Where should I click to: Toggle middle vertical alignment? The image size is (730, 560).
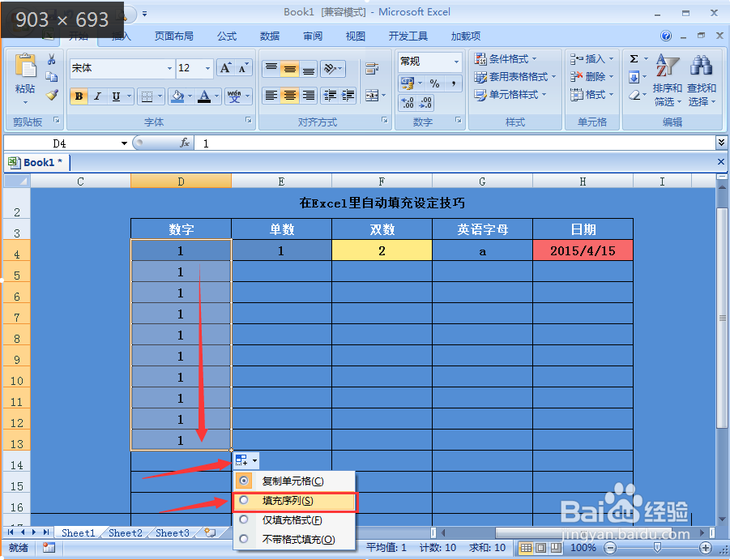pos(289,68)
